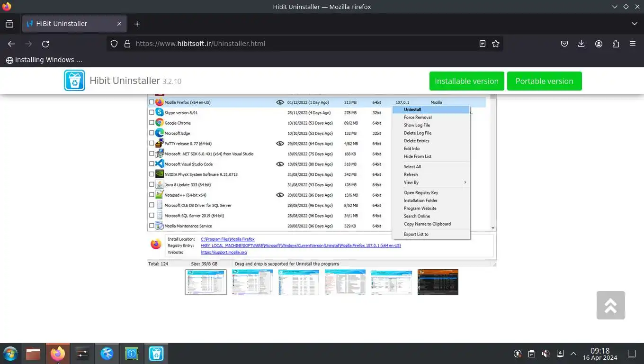644x364 pixels.
Task: Click the Portable version button
Action: point(544,81)
